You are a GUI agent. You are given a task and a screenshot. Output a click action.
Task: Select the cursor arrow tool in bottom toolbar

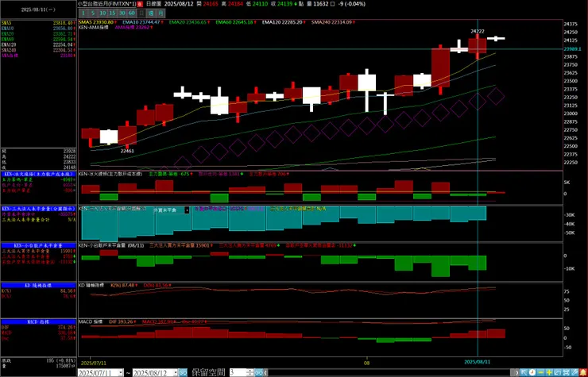[x=524, y=372]
